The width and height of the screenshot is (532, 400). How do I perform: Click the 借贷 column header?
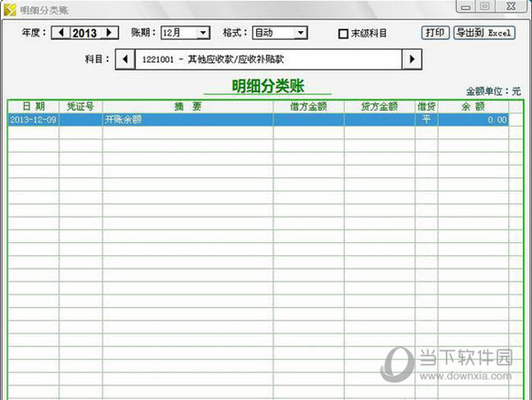click(426, 106)
